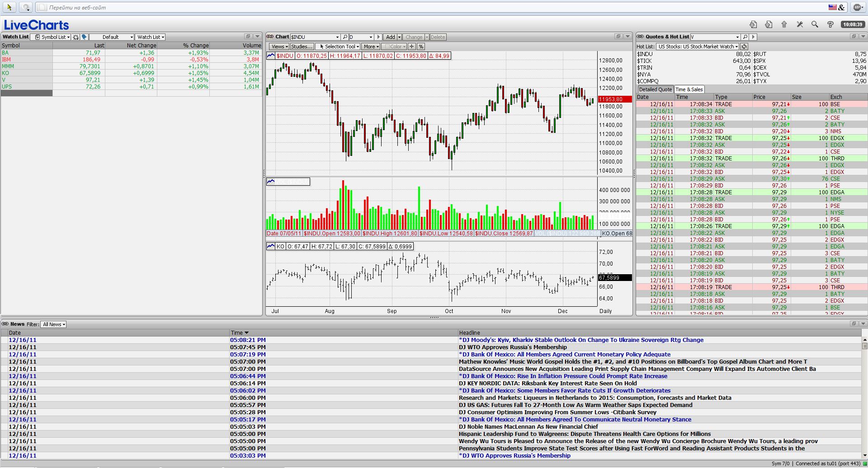Click the yellow cursor icon in the browser toolbar
Screen dimensions: 868x468
click(9, 7)
